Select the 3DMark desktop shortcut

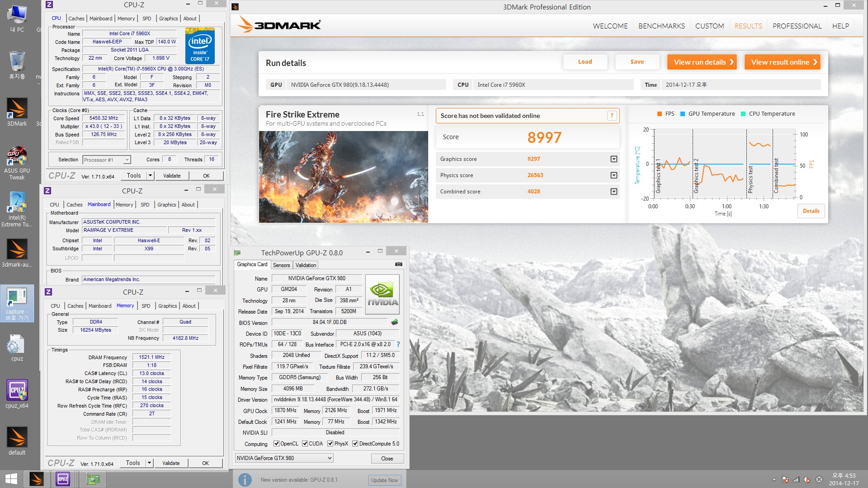point(17,112)
